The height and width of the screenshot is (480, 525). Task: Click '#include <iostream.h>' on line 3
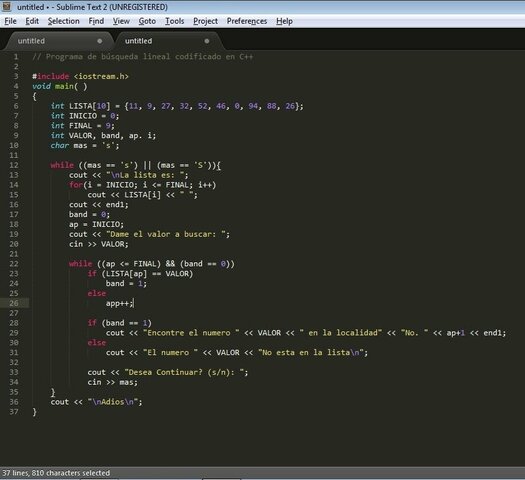point(80,76)
